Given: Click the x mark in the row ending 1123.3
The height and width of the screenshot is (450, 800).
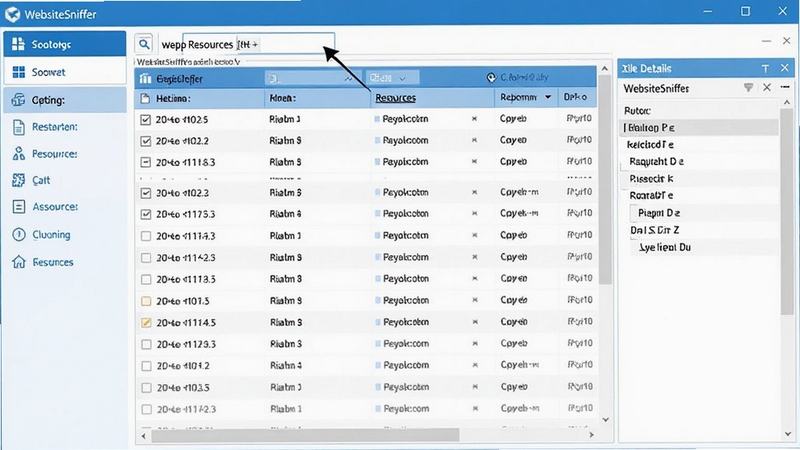Looking at the screenshot, I should point(474,344).
